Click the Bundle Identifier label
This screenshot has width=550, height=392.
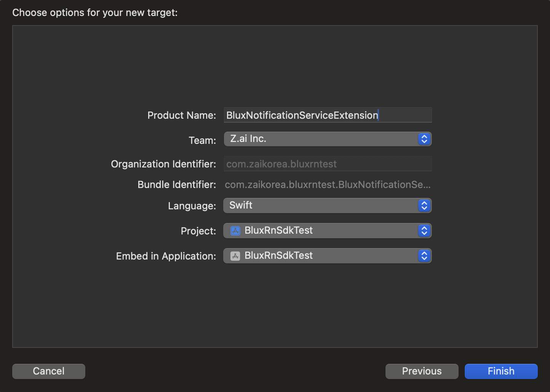pyautogui.click(x=177, y=185)
